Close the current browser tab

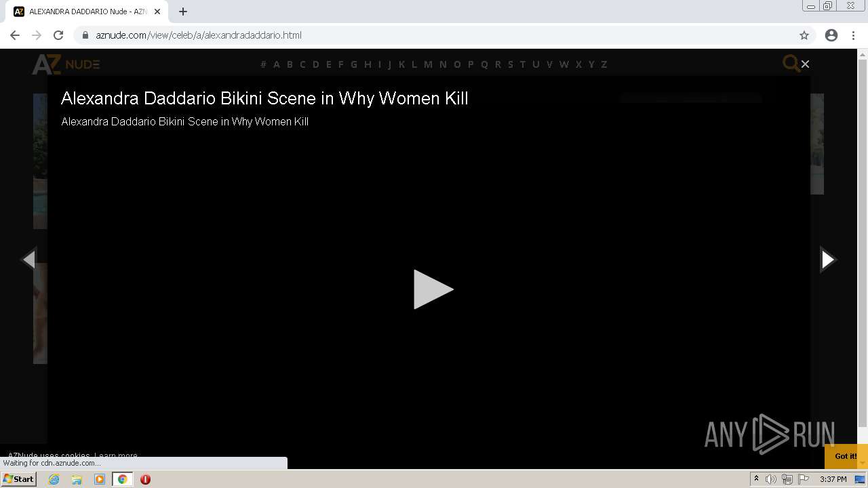(x=157, y=12)
